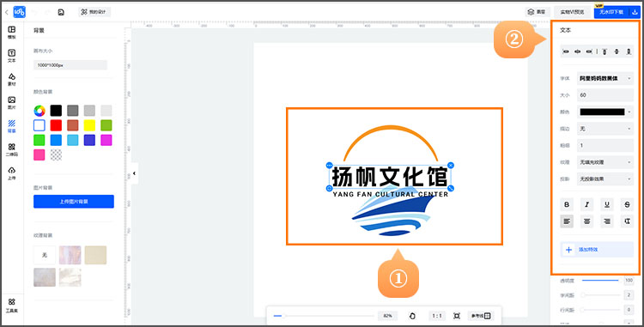Image resolution: width=644 pixels, height=327 pixels.
Task: Click the redo arrow in top bar
Action: 47,12
